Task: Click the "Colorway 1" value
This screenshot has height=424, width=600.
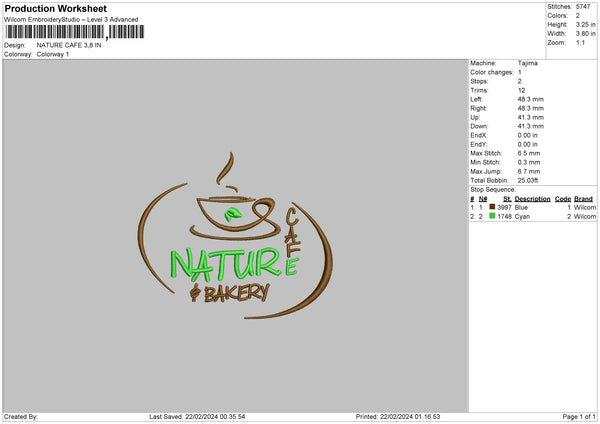Action: tap(53, 54)
